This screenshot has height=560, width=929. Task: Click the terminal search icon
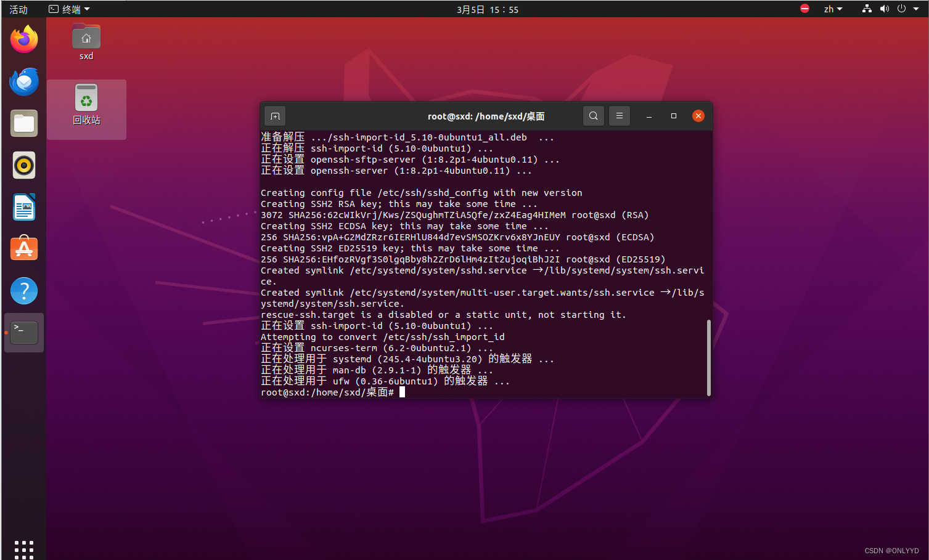coord(593,116)
